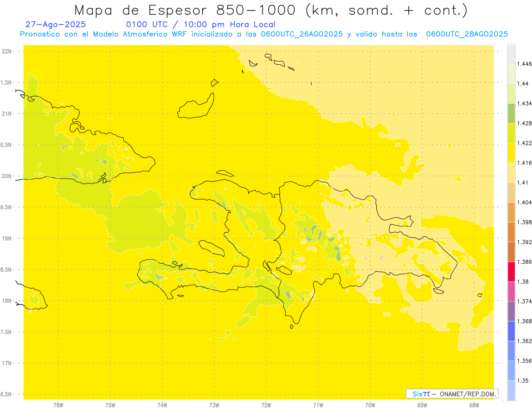Click the 1.41 colorbar value
Viewport: 532px width, 411px height.
point(523,183)
